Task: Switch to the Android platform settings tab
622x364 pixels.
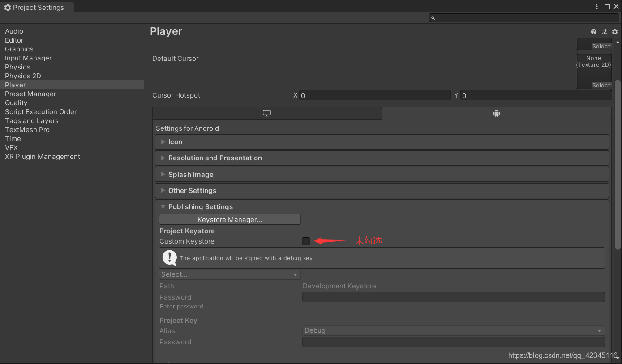Action: coord(496,113)
